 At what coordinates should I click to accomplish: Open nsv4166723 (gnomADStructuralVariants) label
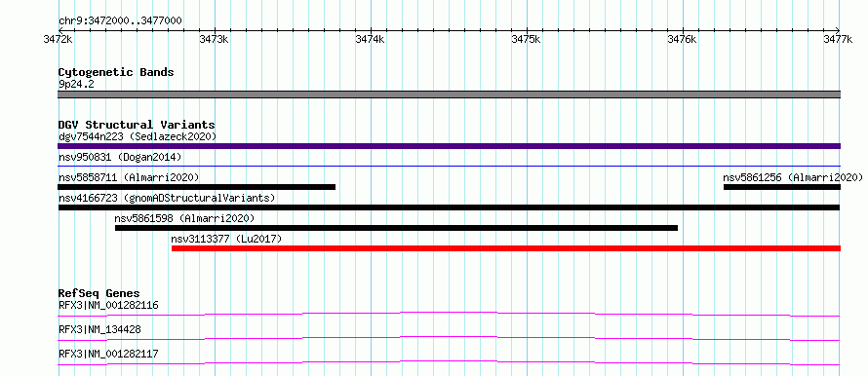(167, 198)
